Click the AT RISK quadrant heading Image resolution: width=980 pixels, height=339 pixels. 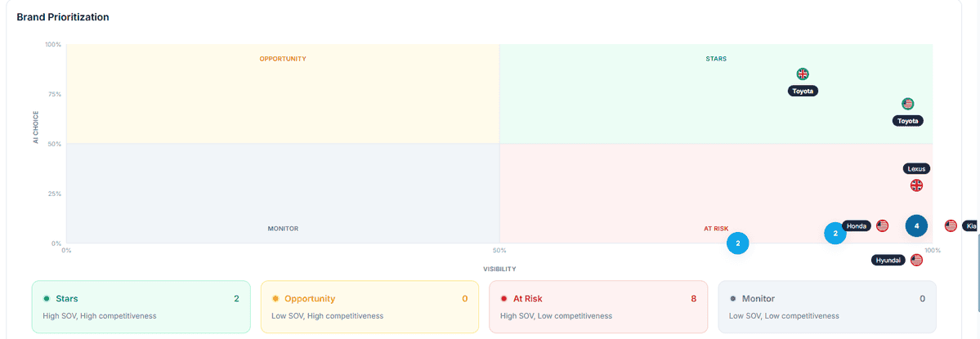[716, 229]
